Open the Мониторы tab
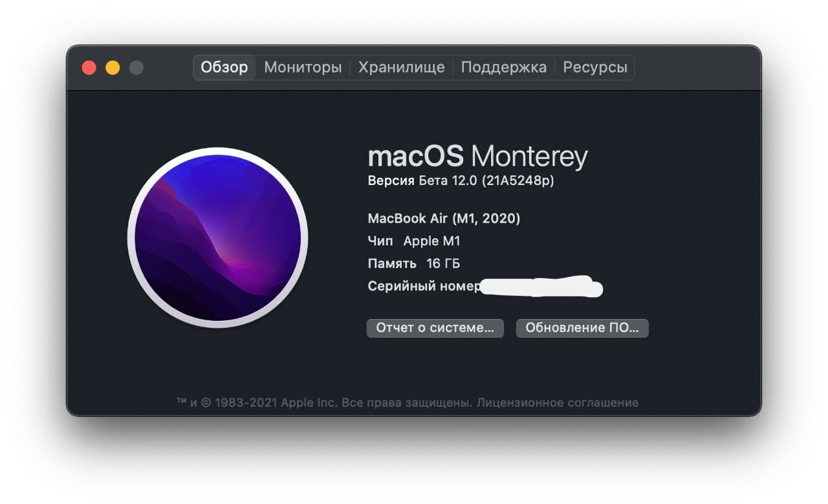 click(303, 67)
